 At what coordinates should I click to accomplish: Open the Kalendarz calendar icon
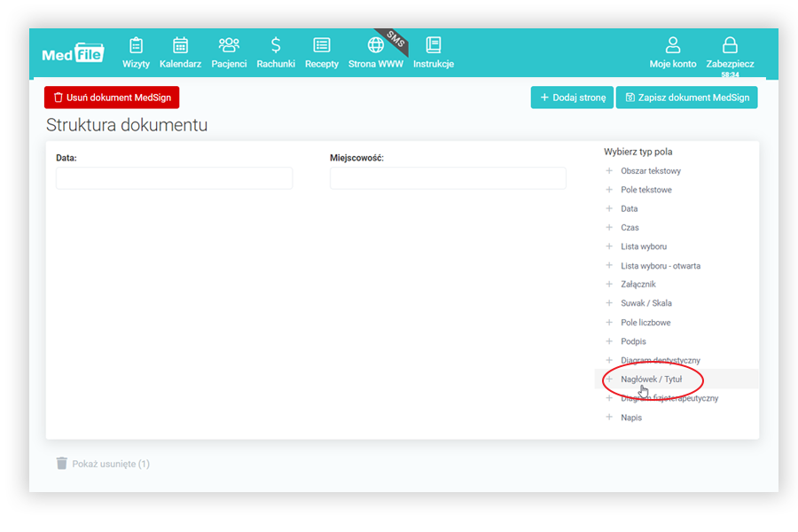click(x=180, y=45)
